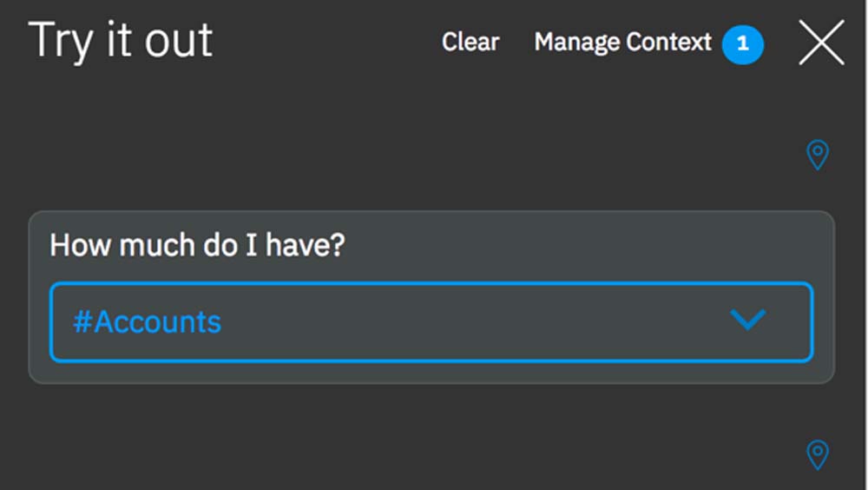Click the blue context count badge
Screen dimensions: 868x490
pyautogui.click(x=742, y=43)
